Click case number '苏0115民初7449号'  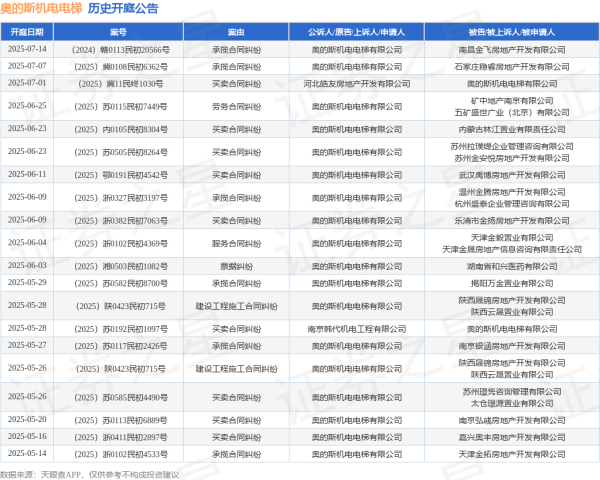click(x=121, y=106)
